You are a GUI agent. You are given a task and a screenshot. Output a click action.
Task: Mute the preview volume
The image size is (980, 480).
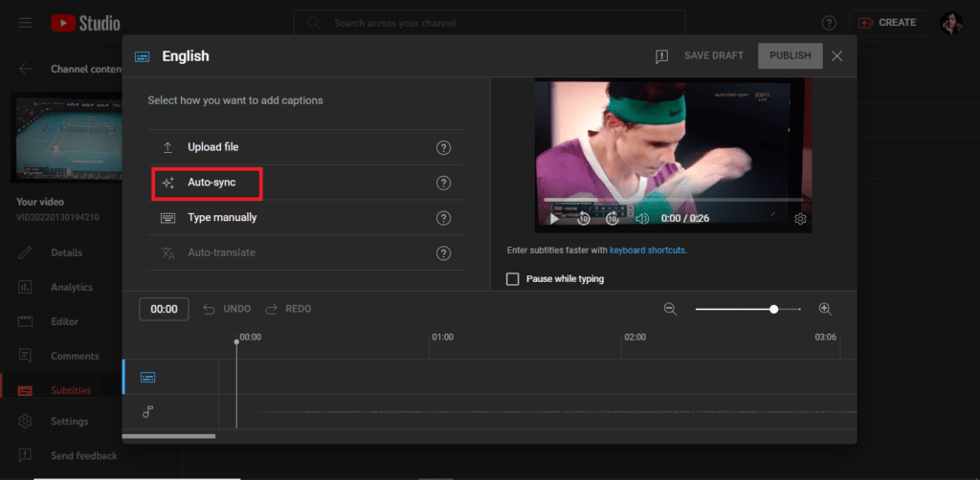click(x=642, y=218)
